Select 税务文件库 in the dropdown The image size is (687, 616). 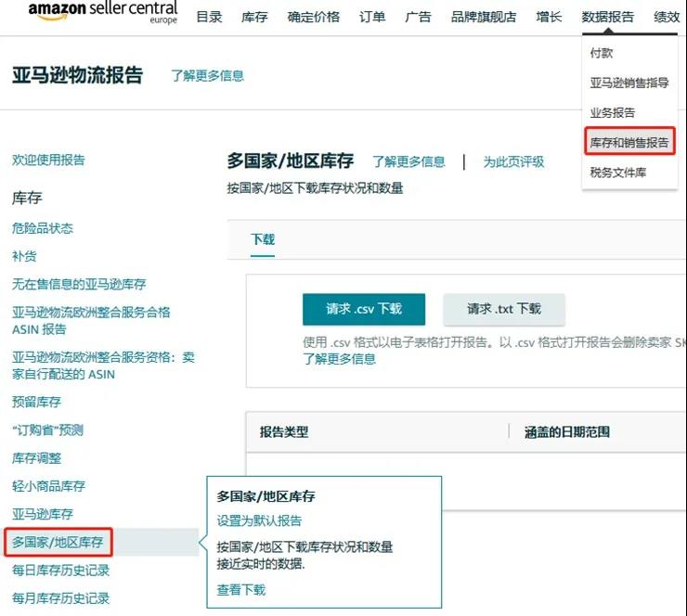(617, 172)
